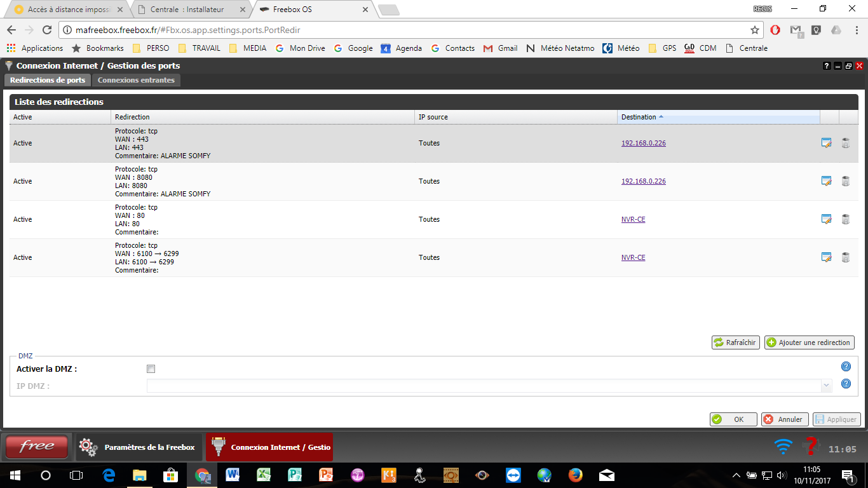868x488 pixels.
Task: Click the Chrome address bar URL
Action: point(187,30)
